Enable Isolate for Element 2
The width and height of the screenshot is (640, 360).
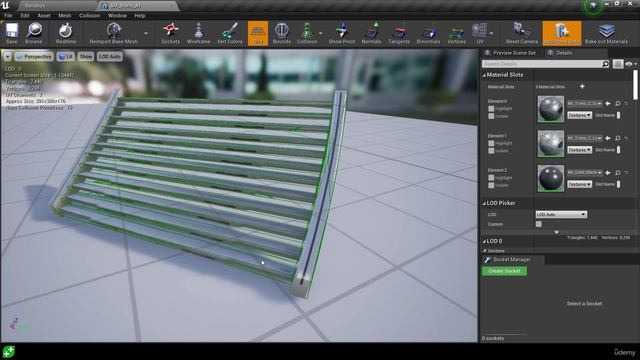point(491,185)
